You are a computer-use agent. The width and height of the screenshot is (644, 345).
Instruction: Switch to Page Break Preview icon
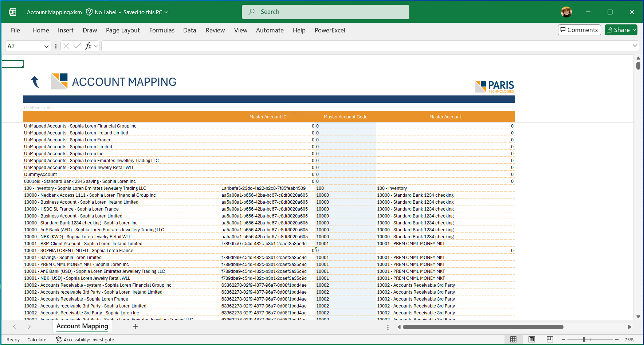(x=550, y=340)
